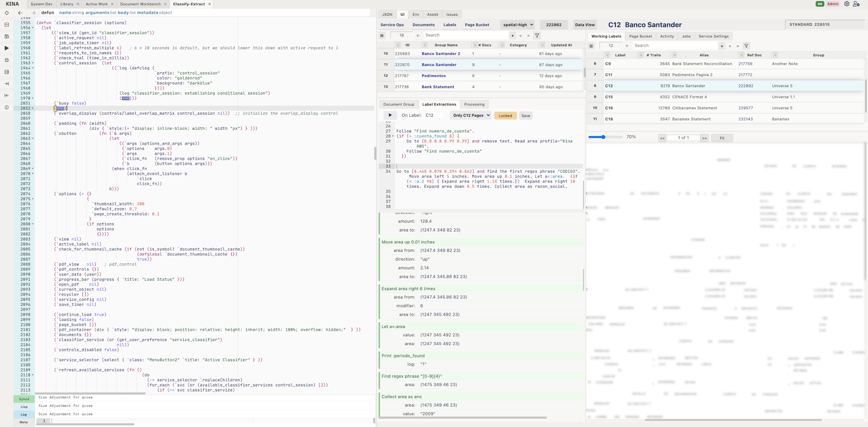Open the filter funnel in Working Labels toolbar
Screen dimensions: 868x427
pos(746,46)
